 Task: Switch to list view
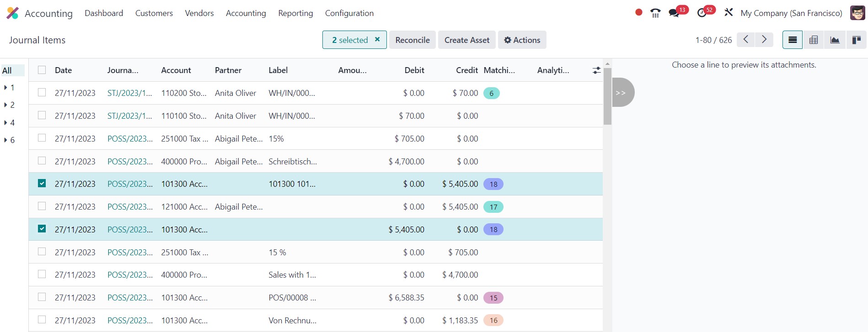[793, 40]
